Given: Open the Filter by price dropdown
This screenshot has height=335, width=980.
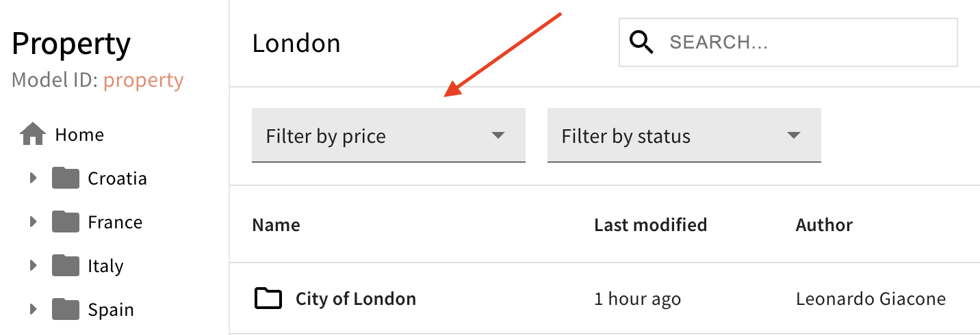Looking at the screenshot, I should 388,135.
